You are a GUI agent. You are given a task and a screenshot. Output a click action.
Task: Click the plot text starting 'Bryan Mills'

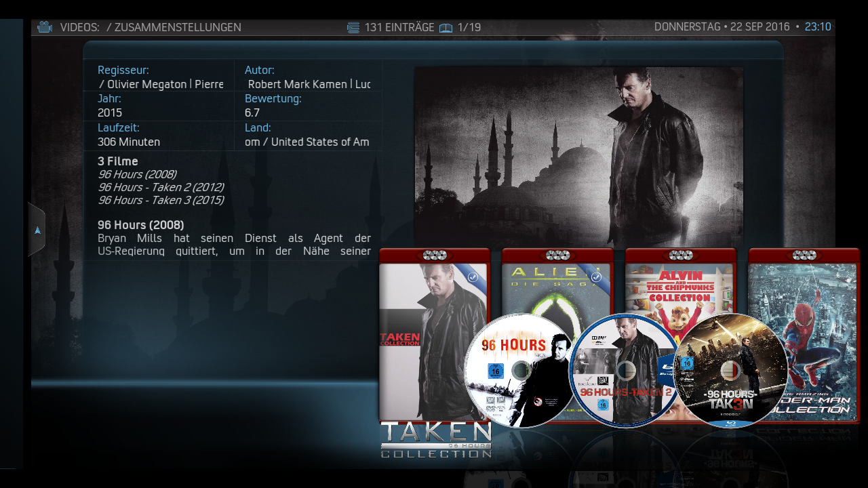pyautogui.click(x=234, y=245)
